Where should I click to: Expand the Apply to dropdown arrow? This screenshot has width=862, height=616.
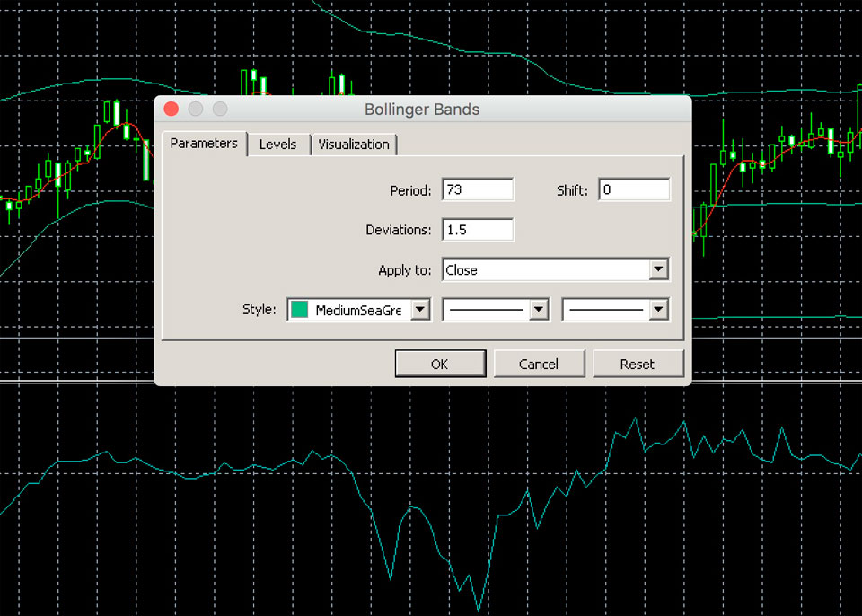658,269
